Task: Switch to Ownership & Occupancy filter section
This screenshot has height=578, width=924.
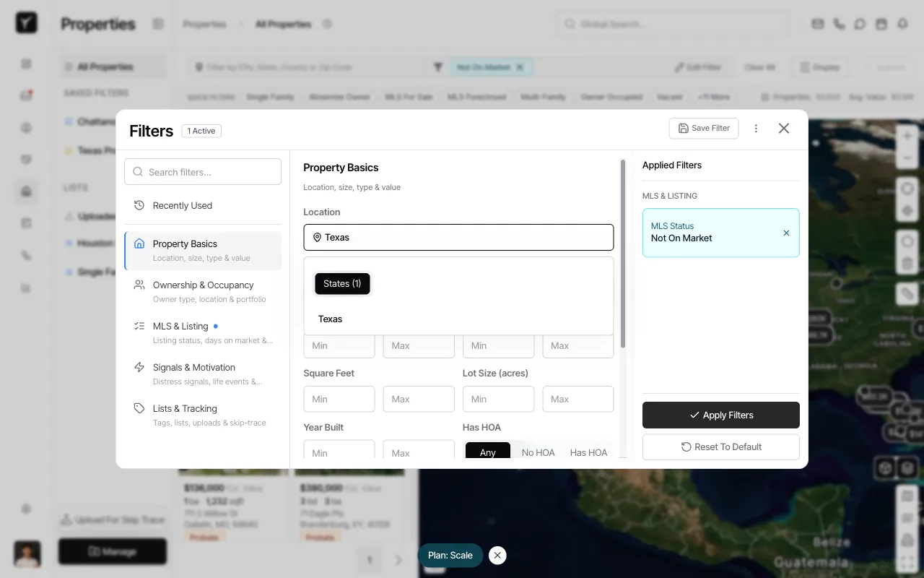Action: click(203, 291)
